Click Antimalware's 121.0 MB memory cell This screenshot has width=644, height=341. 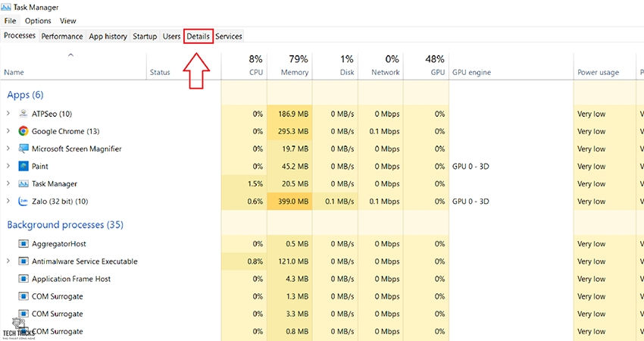coord(289,261)
